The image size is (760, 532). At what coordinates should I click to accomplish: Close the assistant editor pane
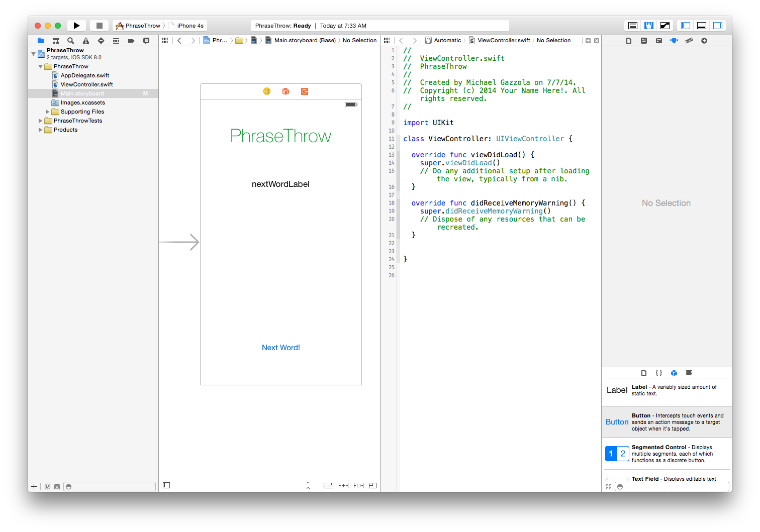[597, 41]
